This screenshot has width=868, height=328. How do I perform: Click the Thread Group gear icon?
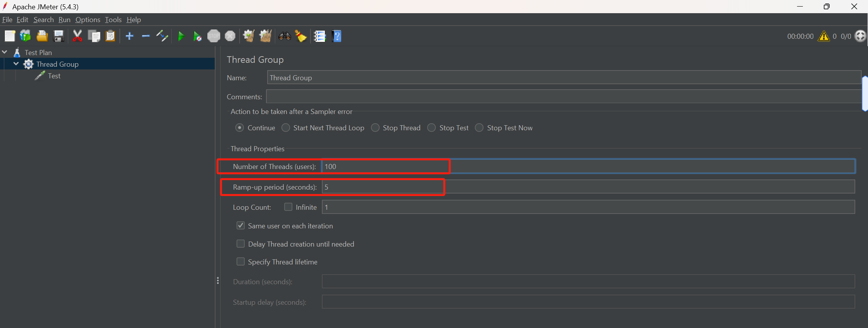pos(29,64)
